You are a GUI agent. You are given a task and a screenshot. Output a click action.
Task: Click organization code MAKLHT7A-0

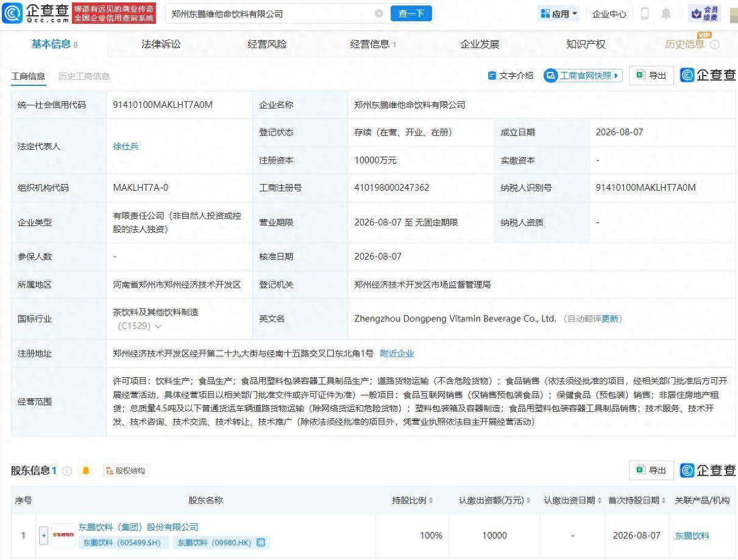141,188
